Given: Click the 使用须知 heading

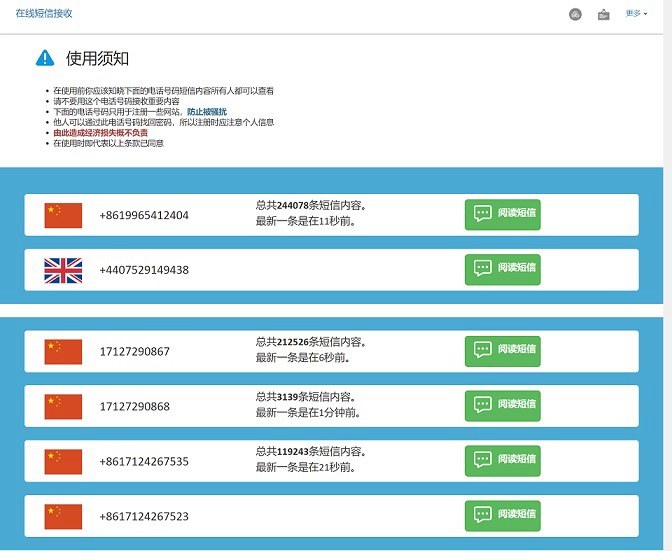Looking at the screenshot, I should 97,58.
